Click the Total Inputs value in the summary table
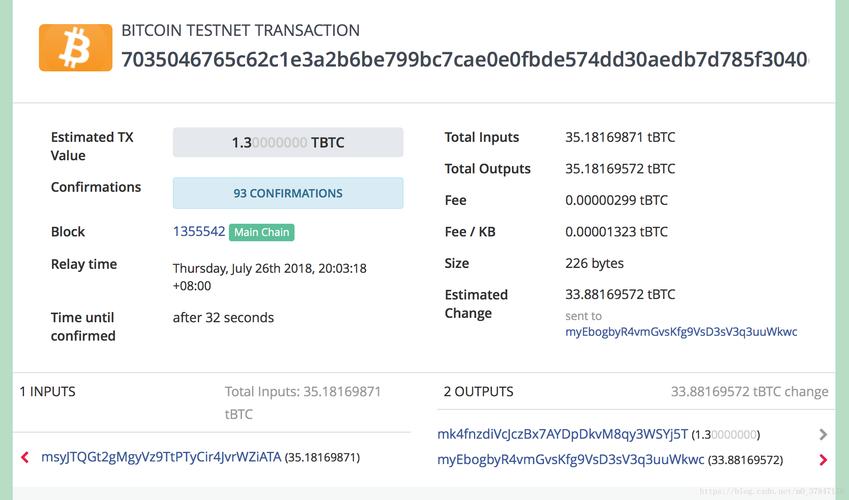The height and width of the screenshot is (500, 849). pos(620,137)
